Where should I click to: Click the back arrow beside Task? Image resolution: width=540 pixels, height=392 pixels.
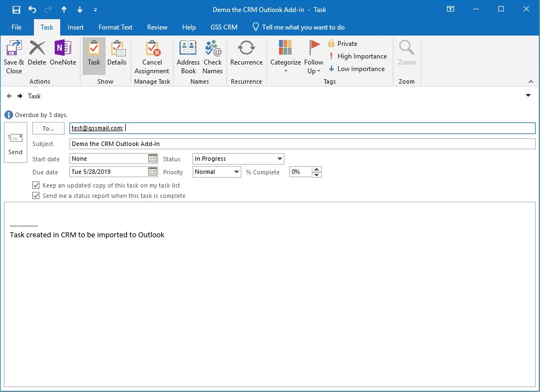click(9, 96)
